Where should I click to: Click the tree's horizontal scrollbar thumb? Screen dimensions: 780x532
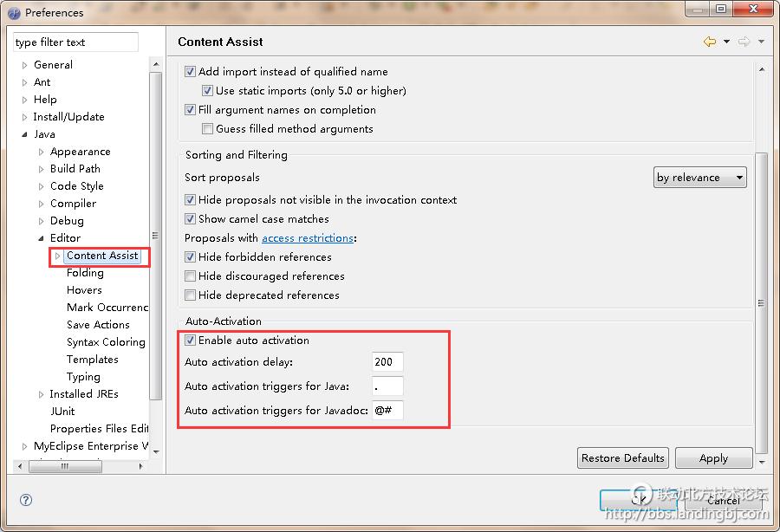65,466
